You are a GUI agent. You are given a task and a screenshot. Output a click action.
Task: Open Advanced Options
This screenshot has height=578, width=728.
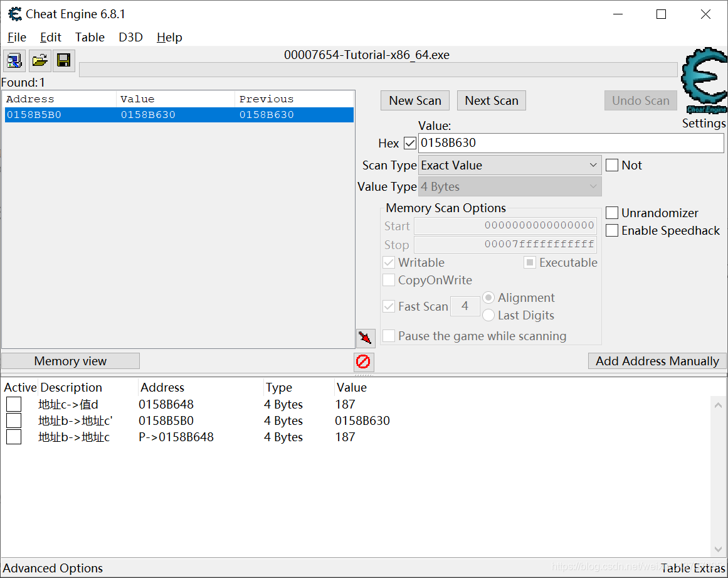(53, 568)
